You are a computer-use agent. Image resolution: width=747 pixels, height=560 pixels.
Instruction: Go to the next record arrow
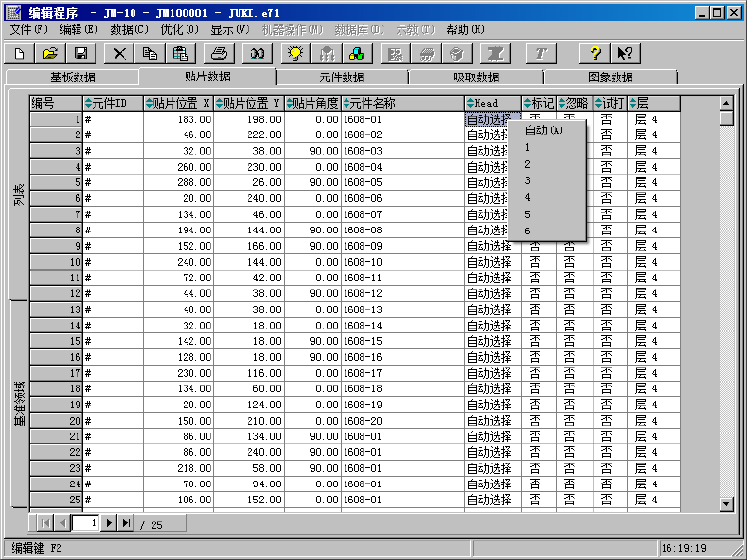pyautogui.click(x=109, y=523)
